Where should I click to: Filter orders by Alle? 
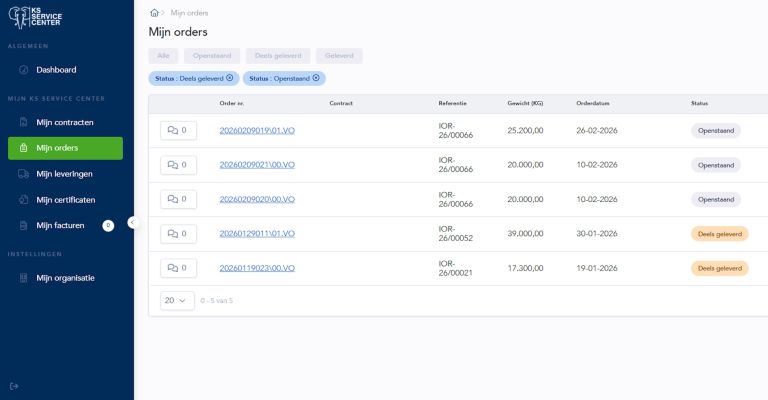click(162, 56)
